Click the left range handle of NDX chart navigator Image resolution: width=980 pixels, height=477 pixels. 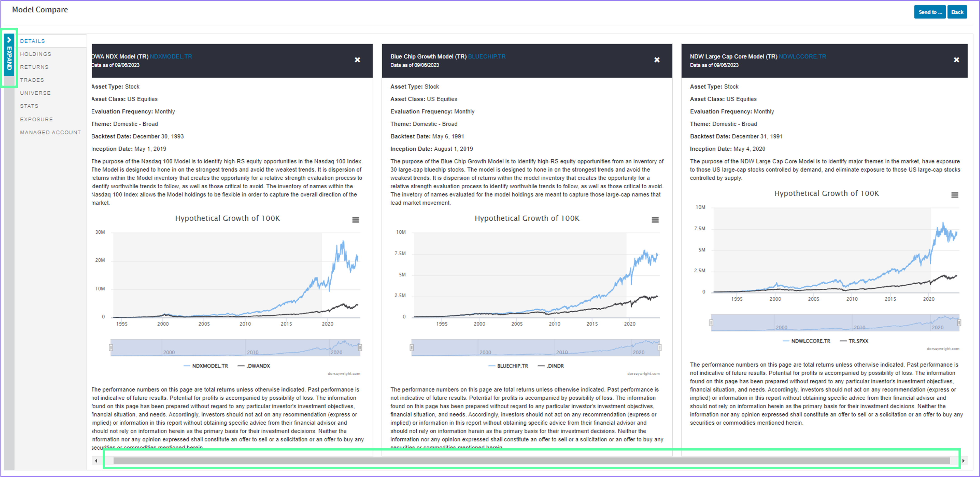tap(111, 347)
